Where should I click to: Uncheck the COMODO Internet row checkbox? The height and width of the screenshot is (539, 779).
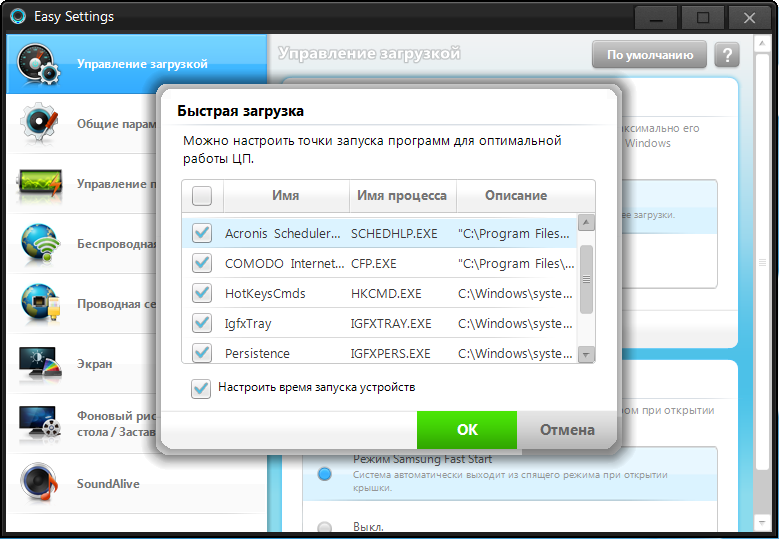(x=202, y=263)
